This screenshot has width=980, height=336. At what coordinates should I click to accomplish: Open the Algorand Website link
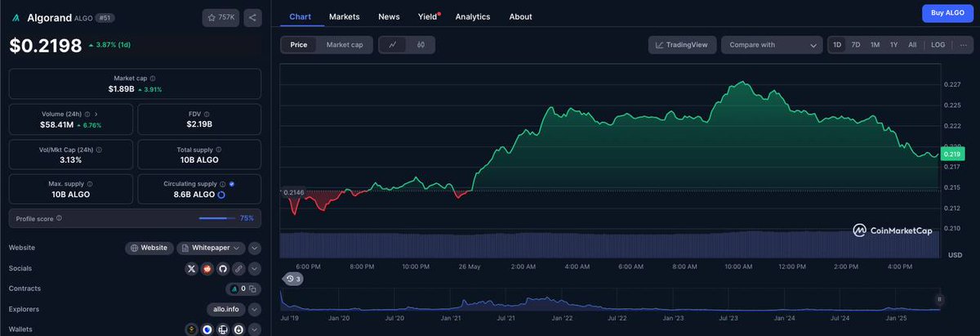[x=149, y=248]
